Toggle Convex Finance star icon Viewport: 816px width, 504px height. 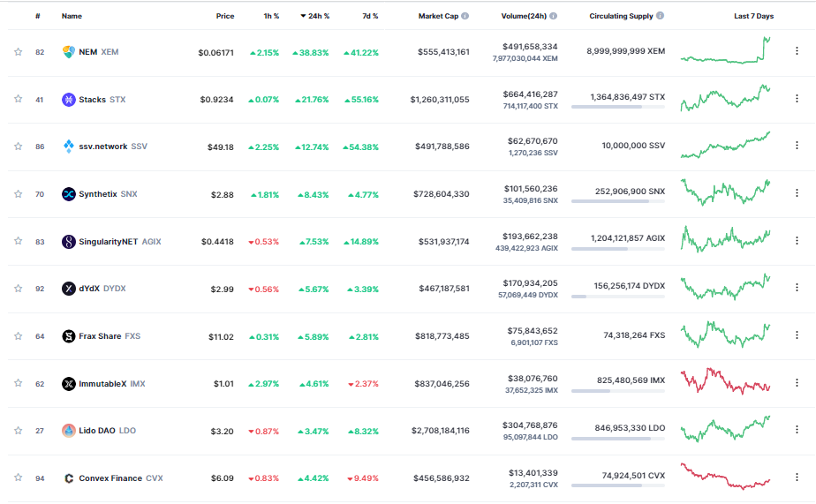click(x=19, y=478)
